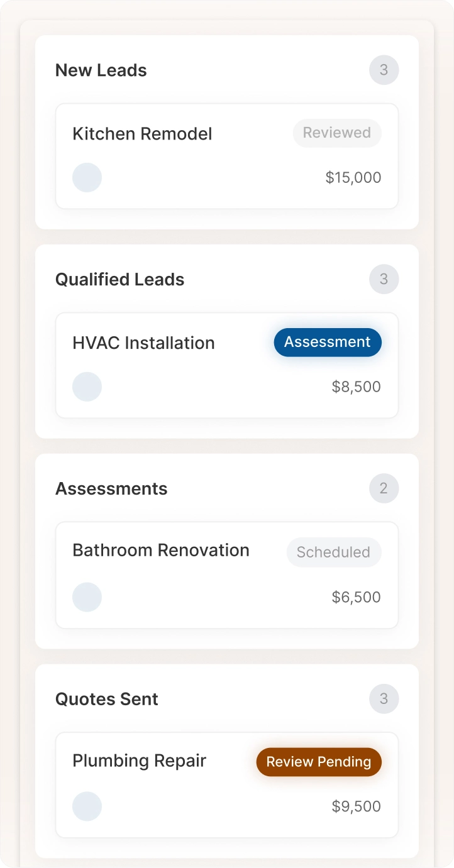454x868 pixels.
Task: Click the Kitchen Remodel avatar circle
Action: pos(87,177)
